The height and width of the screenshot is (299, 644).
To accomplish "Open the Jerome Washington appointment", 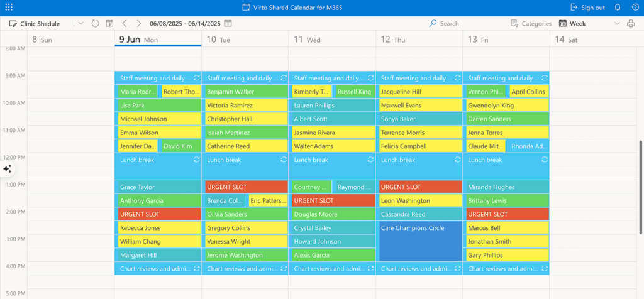I will (x=247, y=255).
